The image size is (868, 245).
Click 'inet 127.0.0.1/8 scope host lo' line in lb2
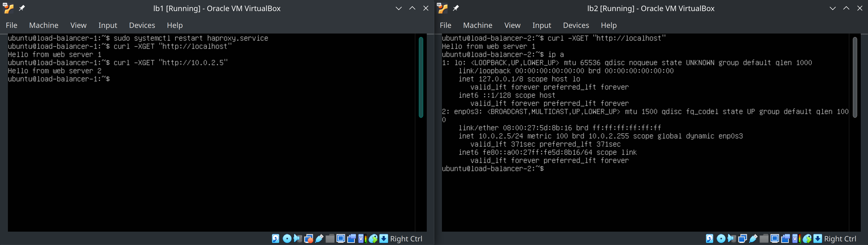tap(519, 79)
